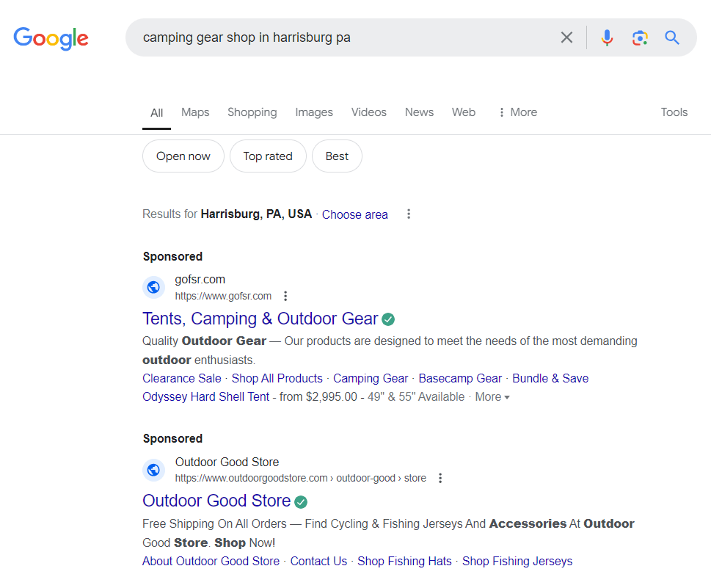
Task: Click the gofsr.com globe favicon
Action: 153,287
